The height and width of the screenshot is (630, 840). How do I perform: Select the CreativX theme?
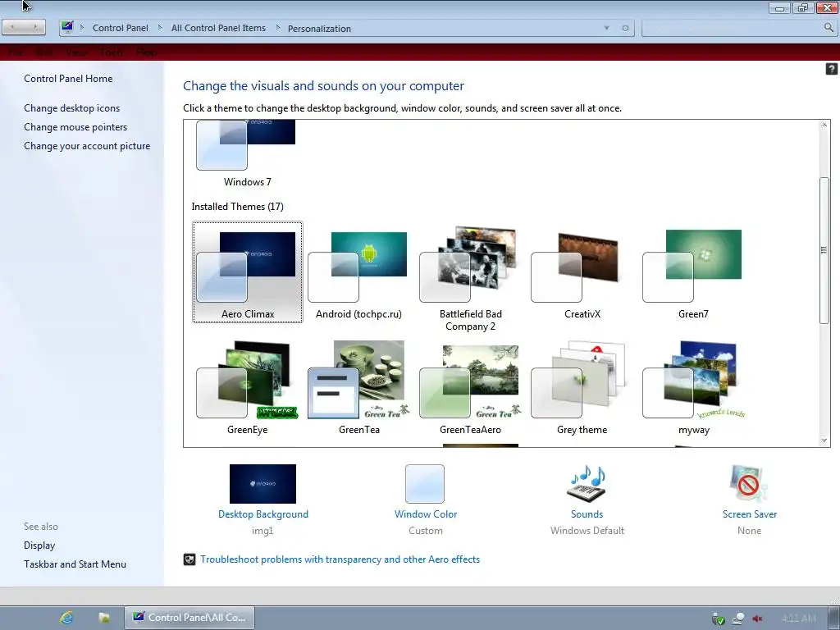pyautogui.click(x=582, y=272)
